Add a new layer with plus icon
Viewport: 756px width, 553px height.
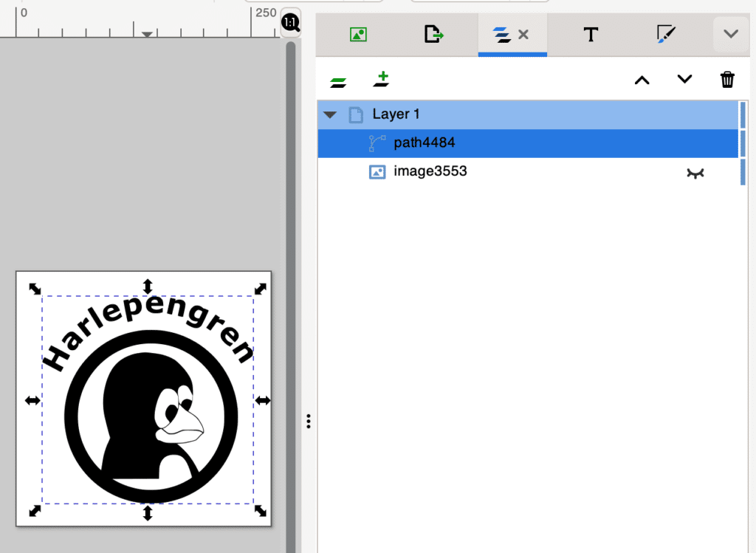tap(381, 79)
